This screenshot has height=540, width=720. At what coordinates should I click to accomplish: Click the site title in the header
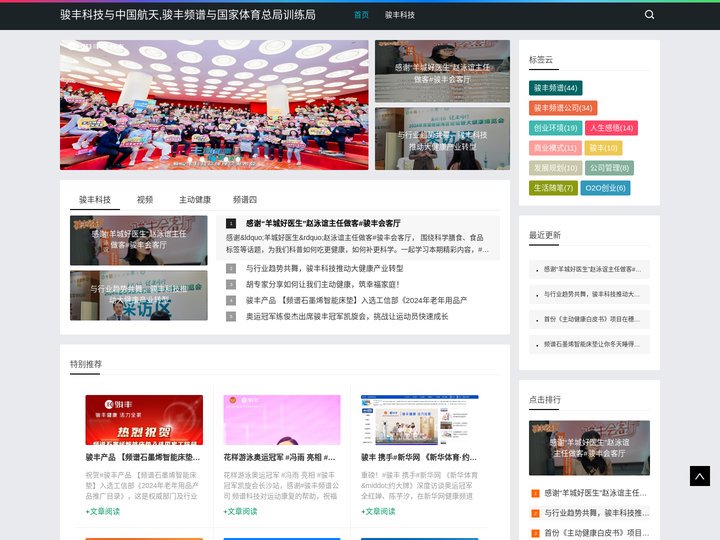click(188, 15)
